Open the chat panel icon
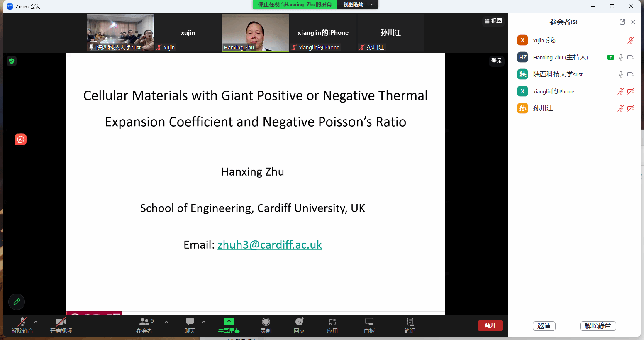This screenshot has height=340, width=644. [x=190, y=322]
